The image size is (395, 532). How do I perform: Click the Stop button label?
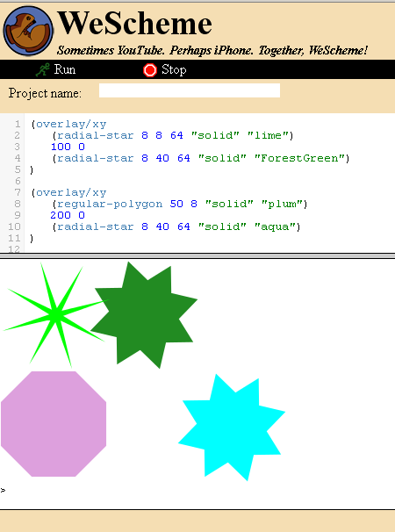click(x=174, y=70)
